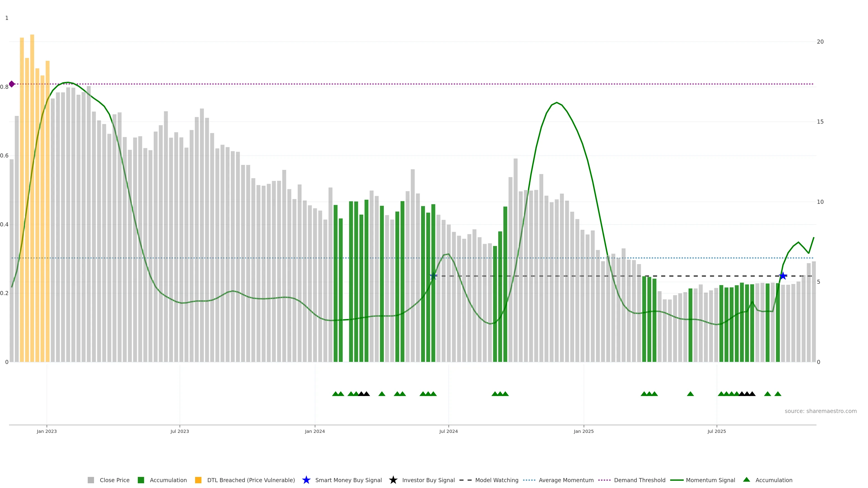The width and height of the screenshot is (868, 488).
Task: Click the Jul 2025 axis label
Action: 717,432
